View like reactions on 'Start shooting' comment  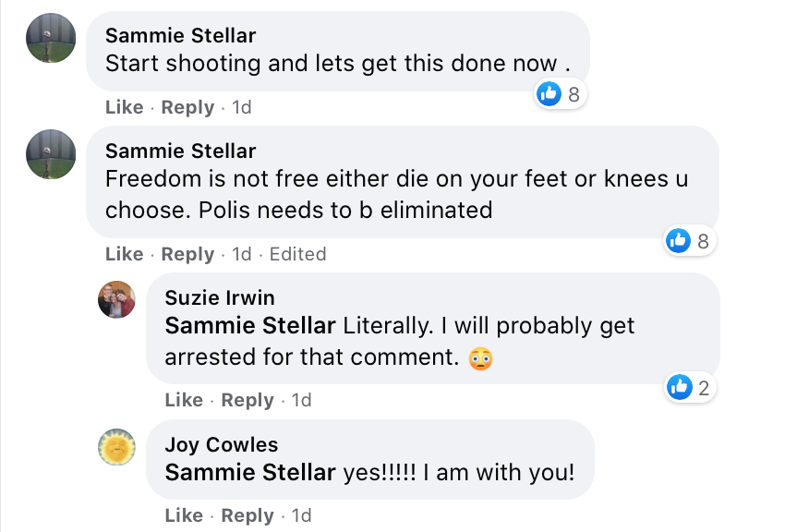click(560, 93)
